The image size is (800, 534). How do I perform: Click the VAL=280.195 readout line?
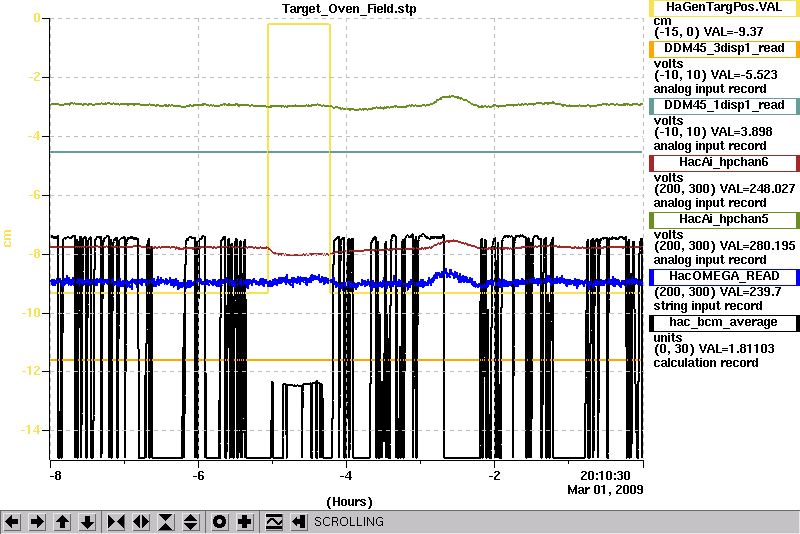coord(724,246)
